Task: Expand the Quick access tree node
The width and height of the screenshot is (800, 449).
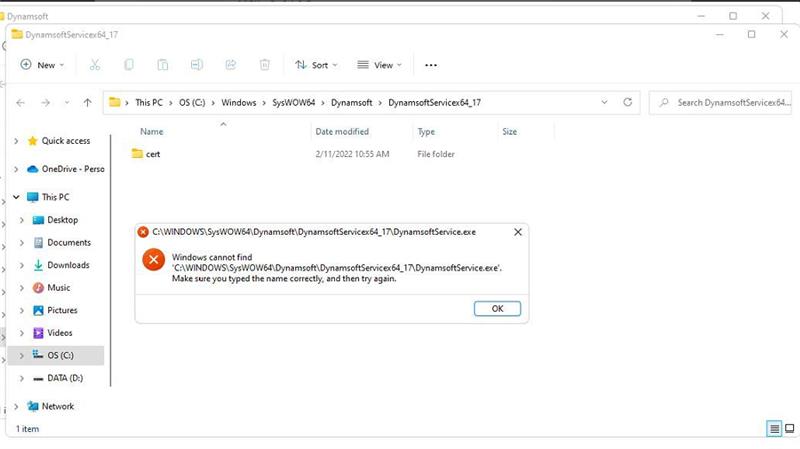Action: pyautogui.click(x=16, y=141)
